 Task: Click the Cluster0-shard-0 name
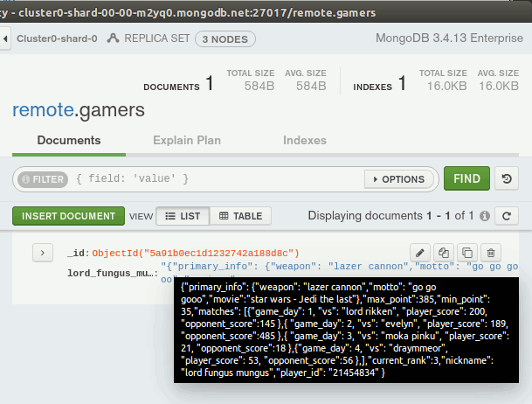point(57,38)
